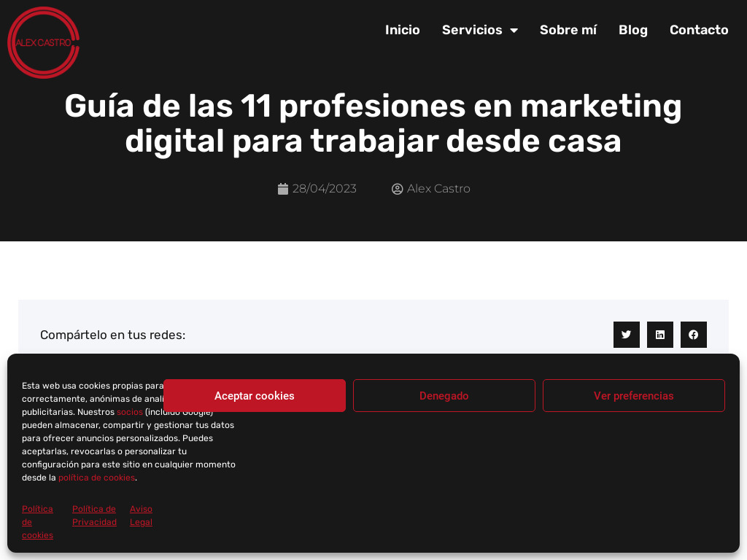
Task: Open the Sobre mí page
Action: 568,30
